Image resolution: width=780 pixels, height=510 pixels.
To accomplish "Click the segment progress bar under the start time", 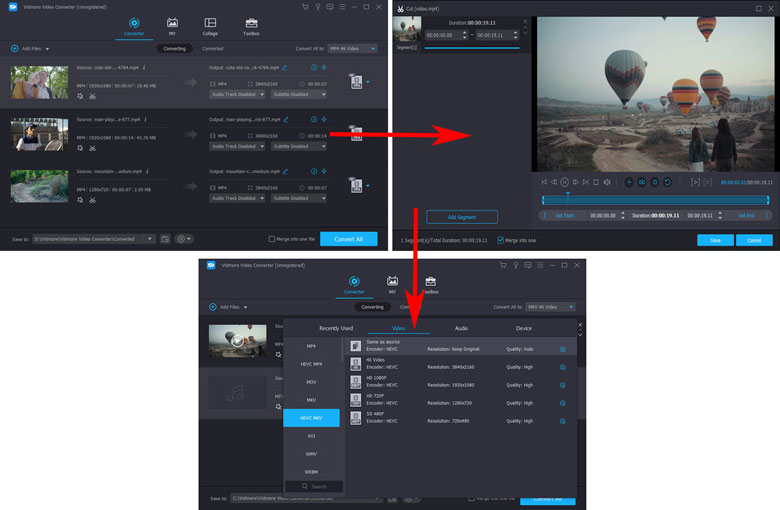I will (x=472, y=48).
